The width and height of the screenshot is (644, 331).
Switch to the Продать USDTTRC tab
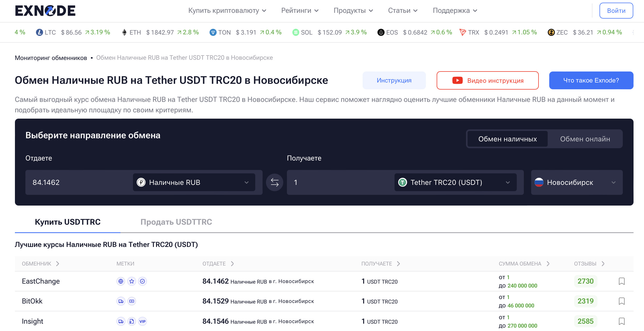pos(176,222)
